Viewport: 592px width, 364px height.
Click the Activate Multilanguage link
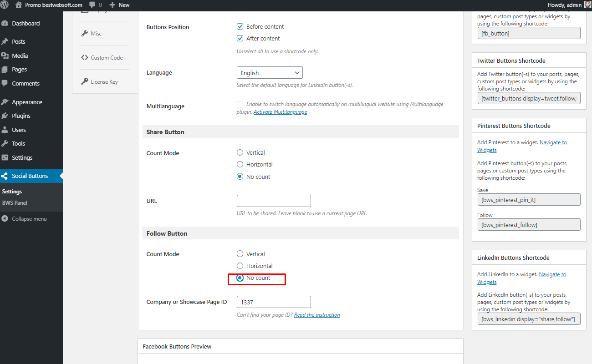280,112
